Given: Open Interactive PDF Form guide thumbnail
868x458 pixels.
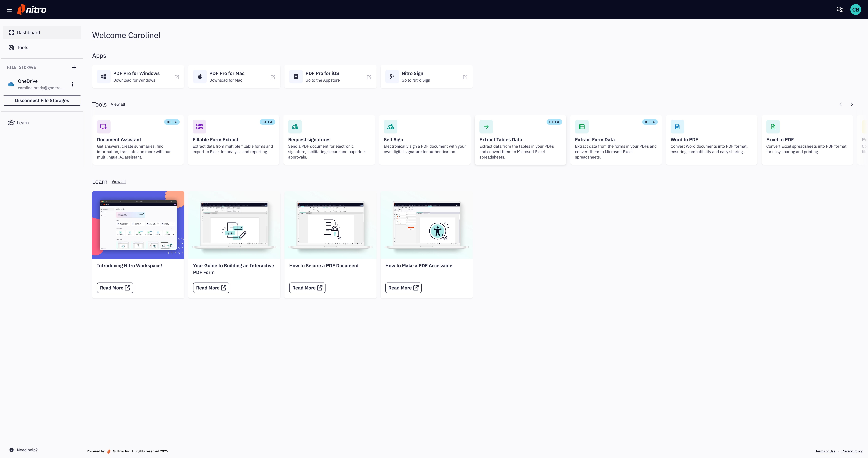Looking at the screenshot, I should [234, 225].
